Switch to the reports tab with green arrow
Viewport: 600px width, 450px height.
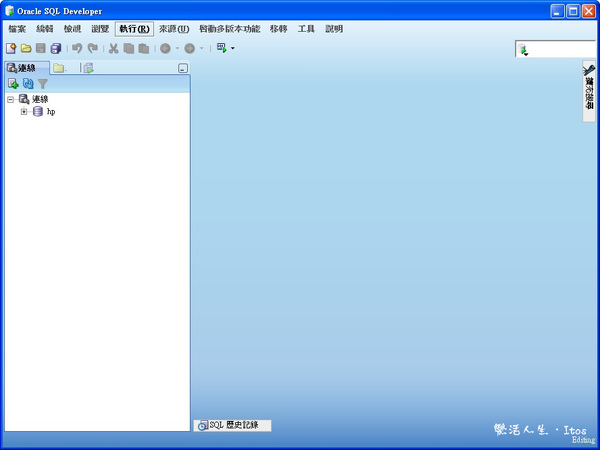[x=89, y=68]
